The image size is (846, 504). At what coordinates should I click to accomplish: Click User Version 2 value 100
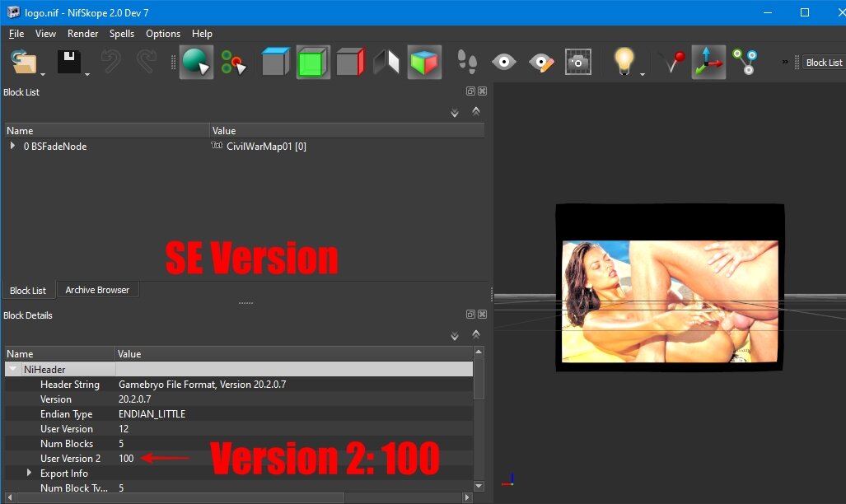click(126, 458)
